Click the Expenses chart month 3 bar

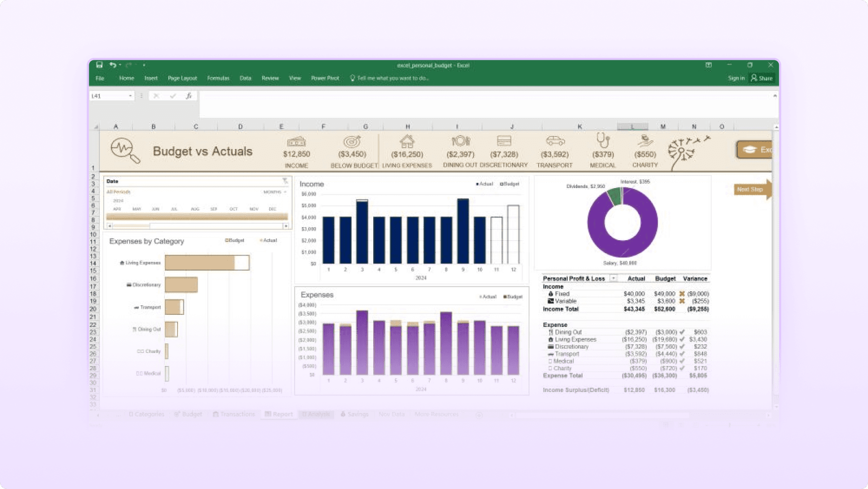tap(362, 343)
